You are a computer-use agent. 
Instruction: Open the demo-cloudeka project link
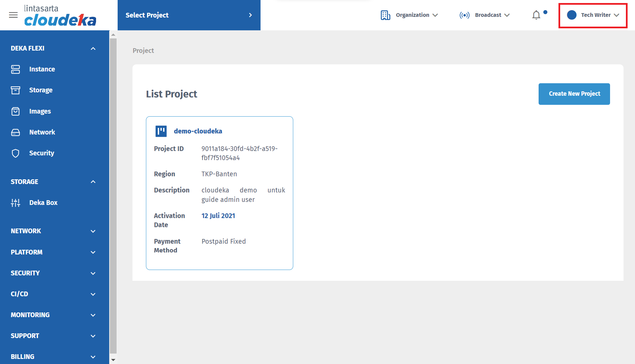point(198,131)
